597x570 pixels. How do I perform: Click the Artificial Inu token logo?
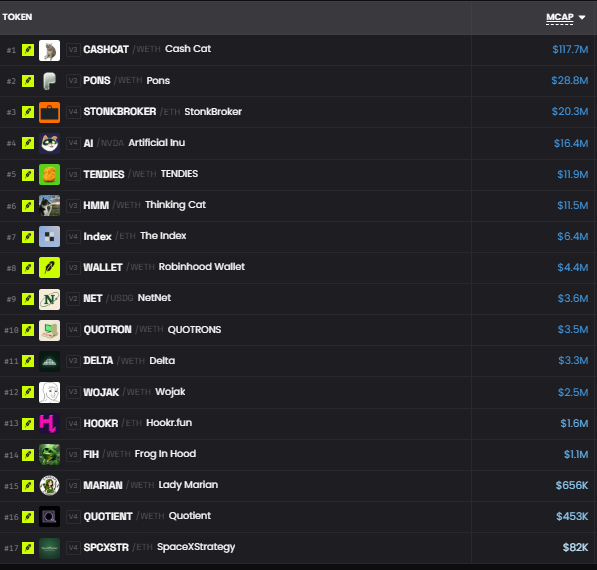pyautogui.click(x=49, y=143)
